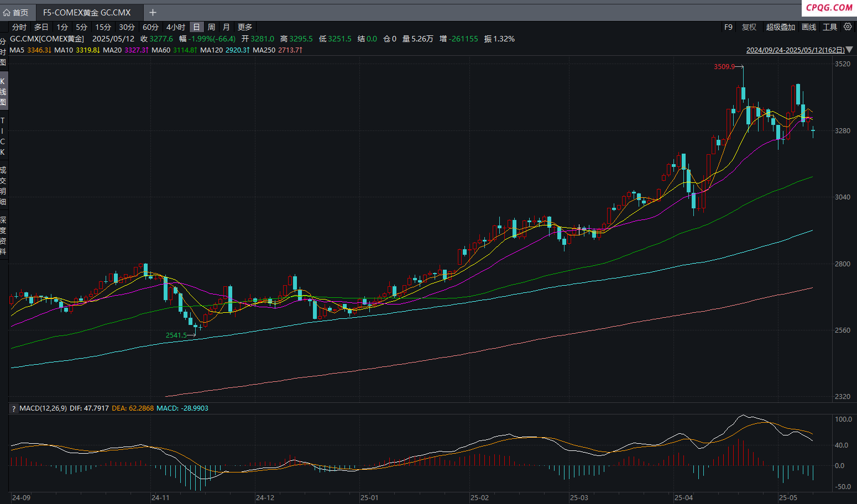The width and height of the screenshot is (857, 504).
Task: Click the MA60 3114.8 indicator label
Action: pos(174,50)
